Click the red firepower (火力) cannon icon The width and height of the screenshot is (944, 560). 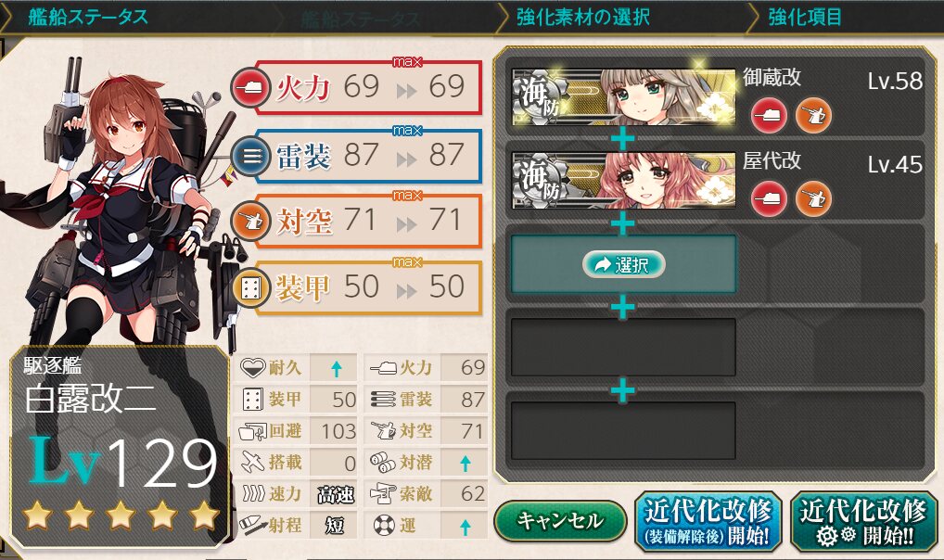click(250, 88)
